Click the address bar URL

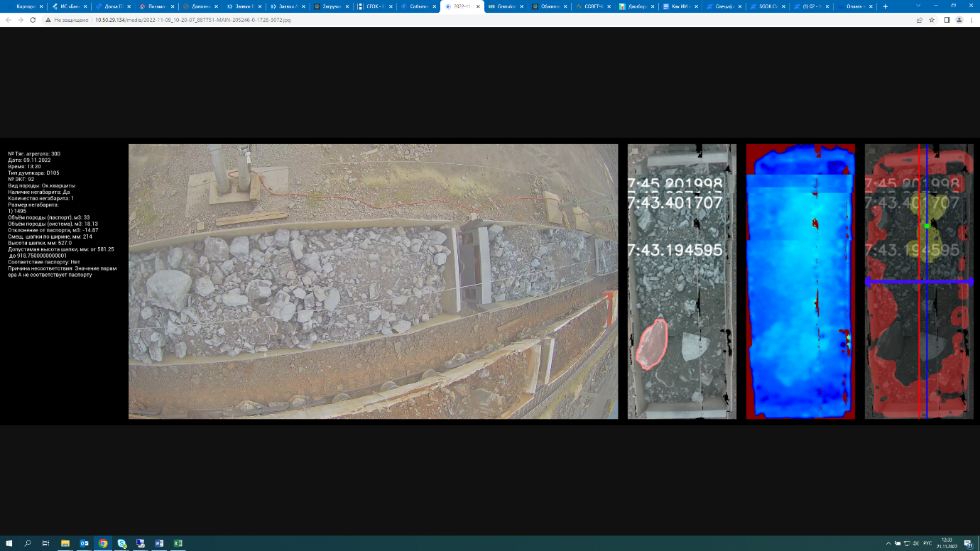pos(192,20)
